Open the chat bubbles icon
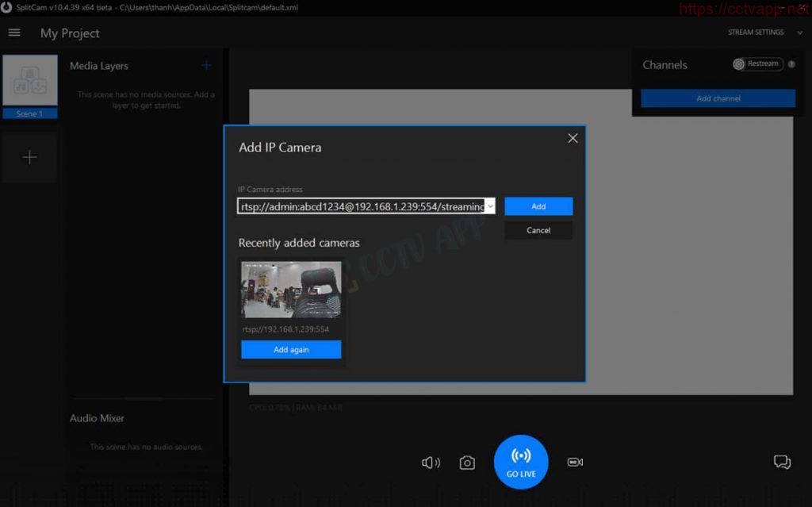Viewport: 812px width, 507px height. point(782,462)
